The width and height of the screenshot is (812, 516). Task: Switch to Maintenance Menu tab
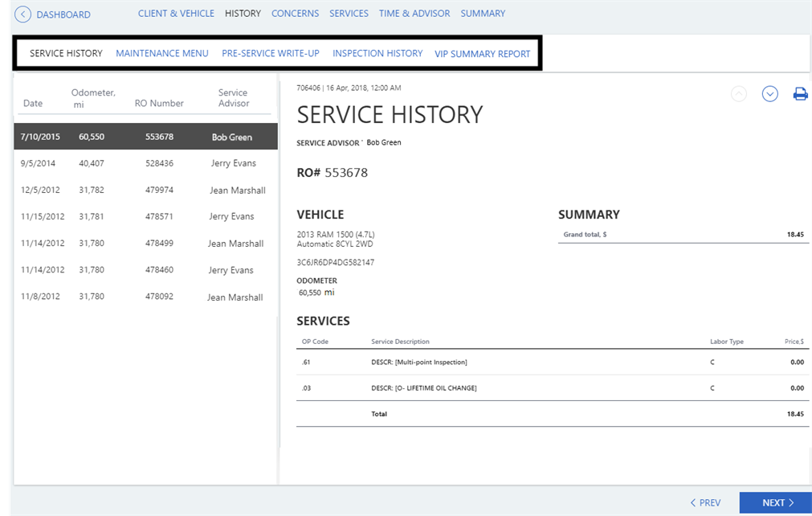161,54
